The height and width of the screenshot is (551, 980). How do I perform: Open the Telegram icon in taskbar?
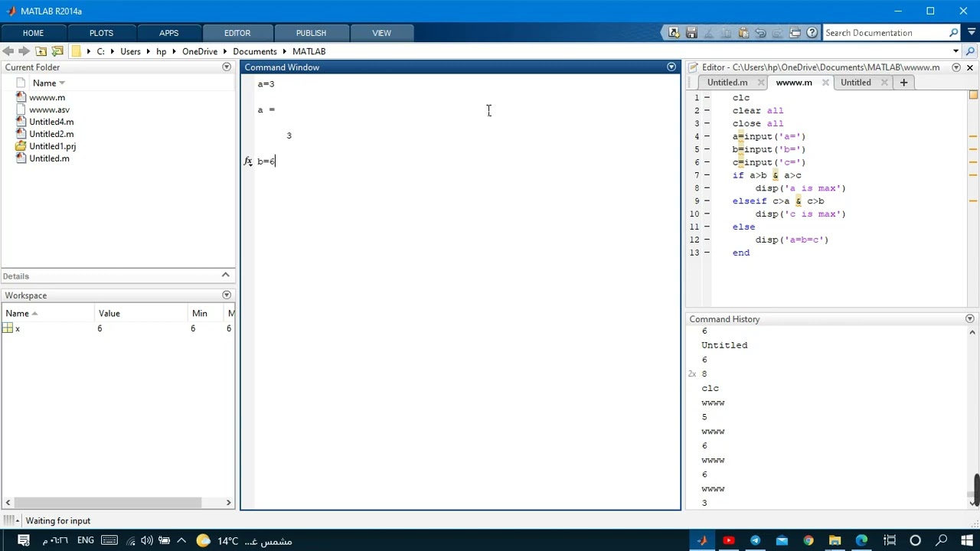(x=756, y=540)
